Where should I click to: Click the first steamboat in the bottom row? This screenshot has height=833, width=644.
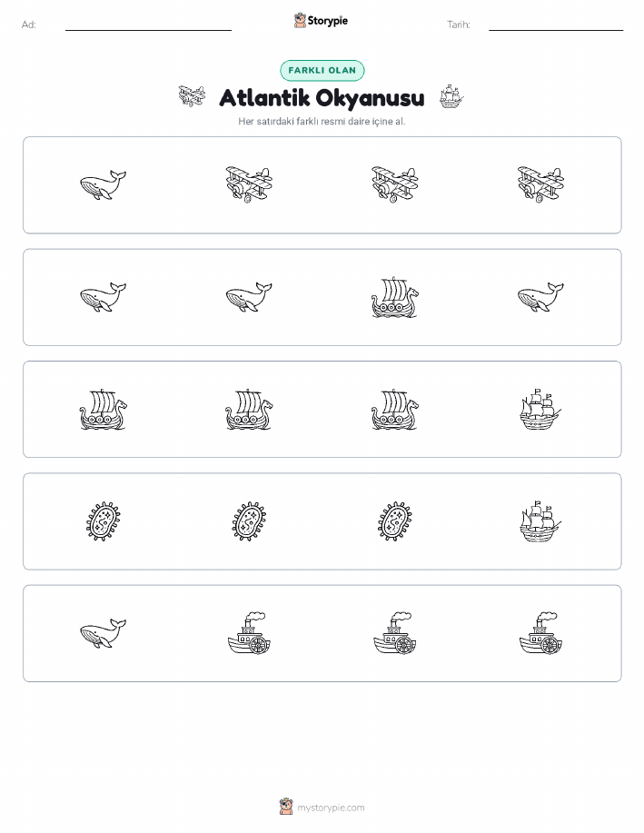pos(249,633)
